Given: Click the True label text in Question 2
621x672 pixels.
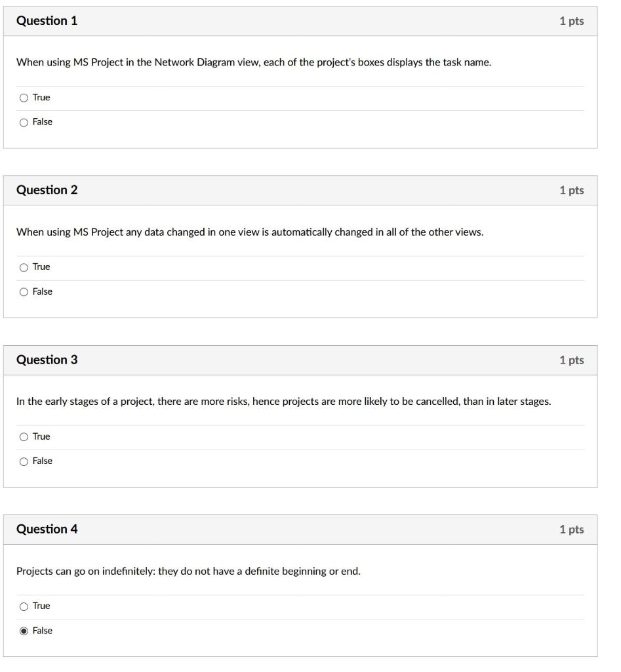Looking at the screenshot, I should point(41,266).
